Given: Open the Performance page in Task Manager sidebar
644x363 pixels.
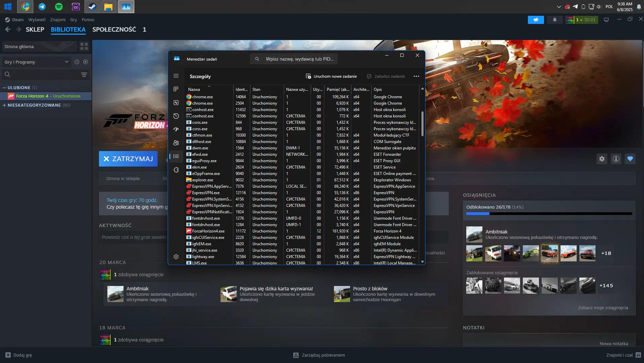Looking at the screenshot, I should [176, 103].
